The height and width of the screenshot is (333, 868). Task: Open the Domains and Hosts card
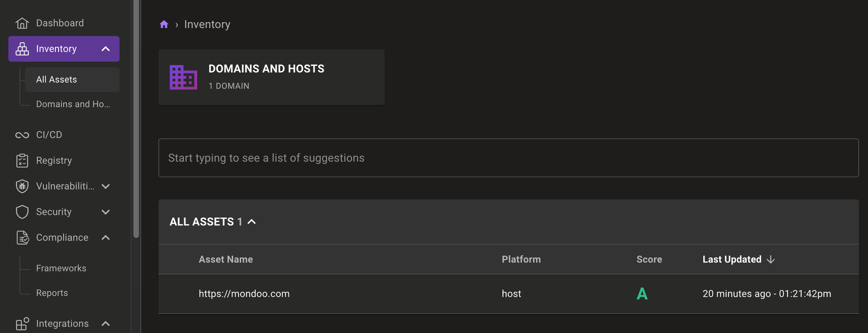271,77
